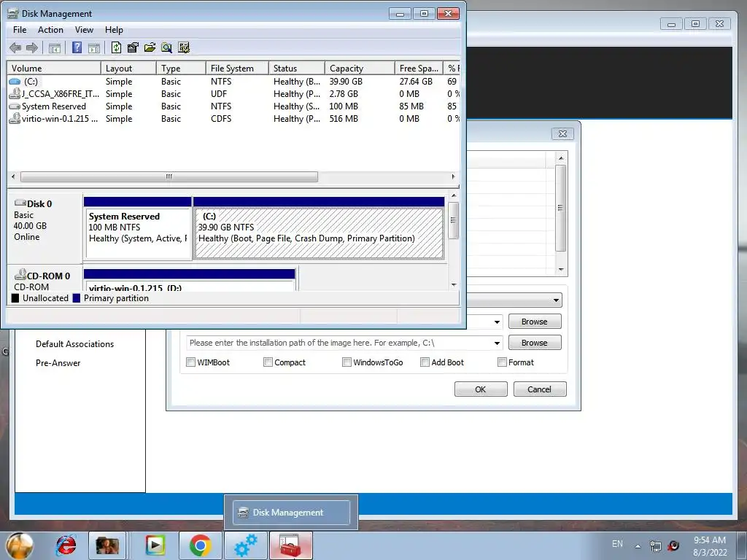Click the CD-ROM 0 drive icon
Screen dimensions: 747x560
pos(20,275)
